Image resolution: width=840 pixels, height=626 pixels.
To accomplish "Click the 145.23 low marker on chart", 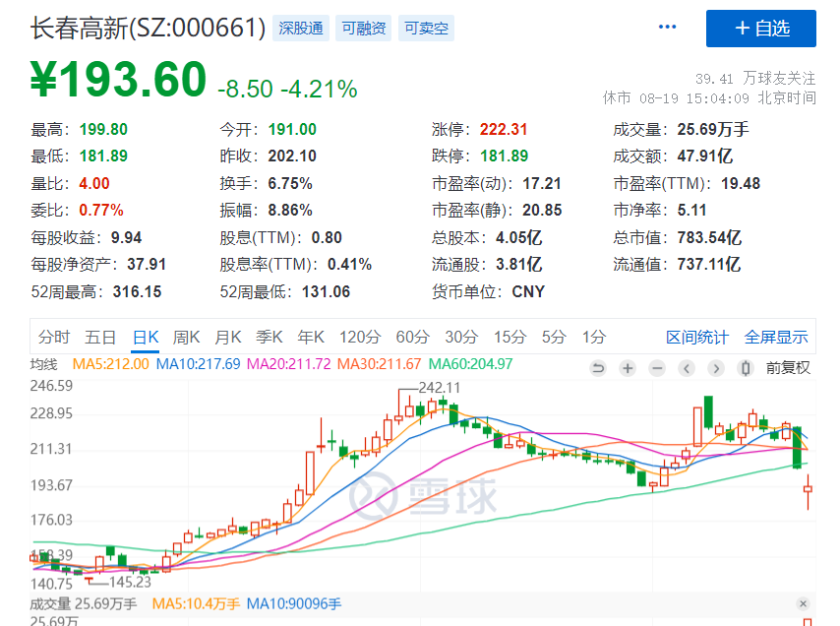I will tap(130, 582).
